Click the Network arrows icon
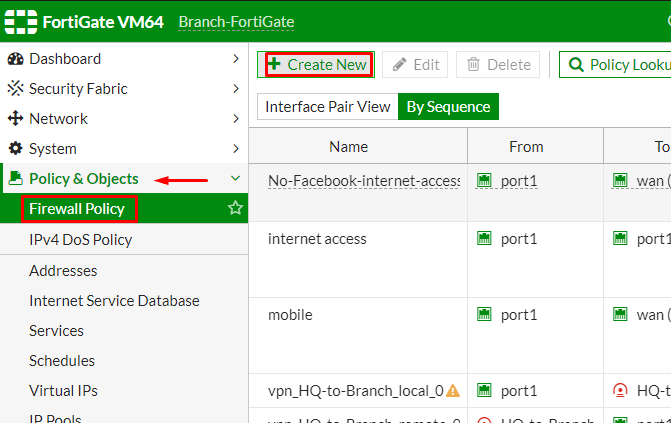The image size is (671, 423). [x=15, y=119]
